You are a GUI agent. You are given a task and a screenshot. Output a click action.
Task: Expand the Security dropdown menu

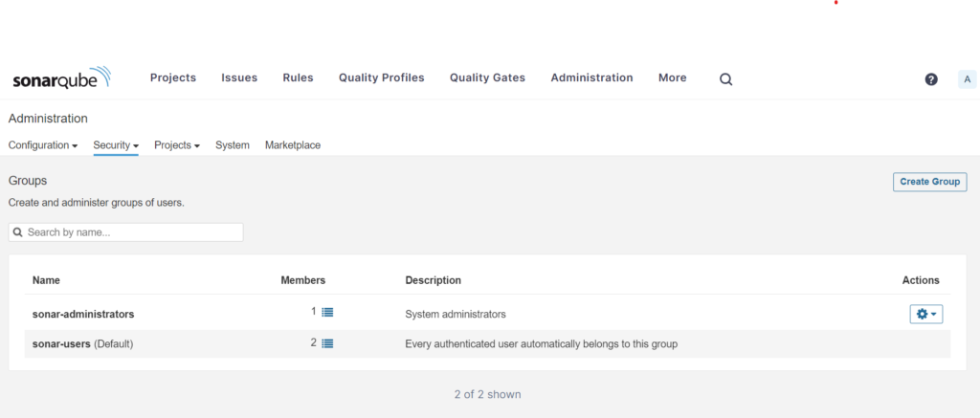(x=116, y=145)
